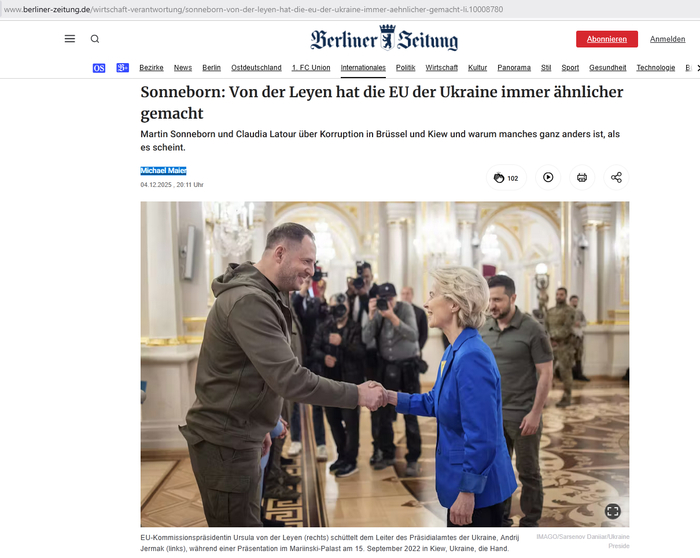Open the Anmelden login link
The image size is (700, 558).
(667, 39)
